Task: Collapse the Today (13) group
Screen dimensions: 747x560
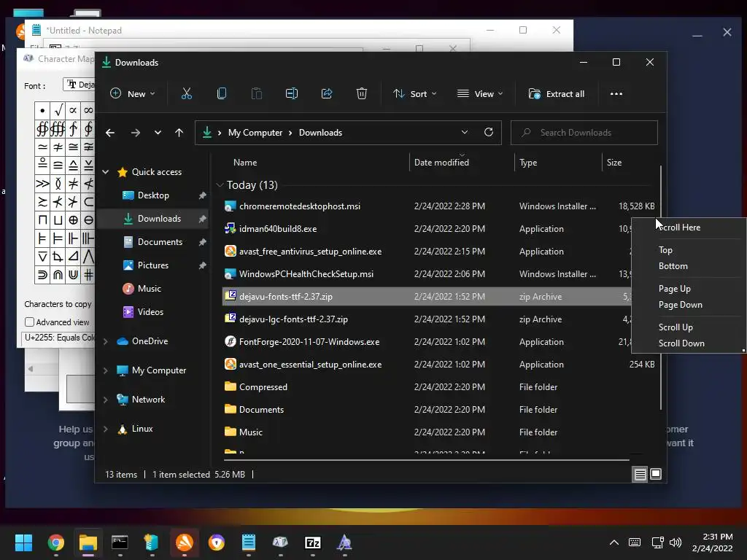Action: click(220, 184)
